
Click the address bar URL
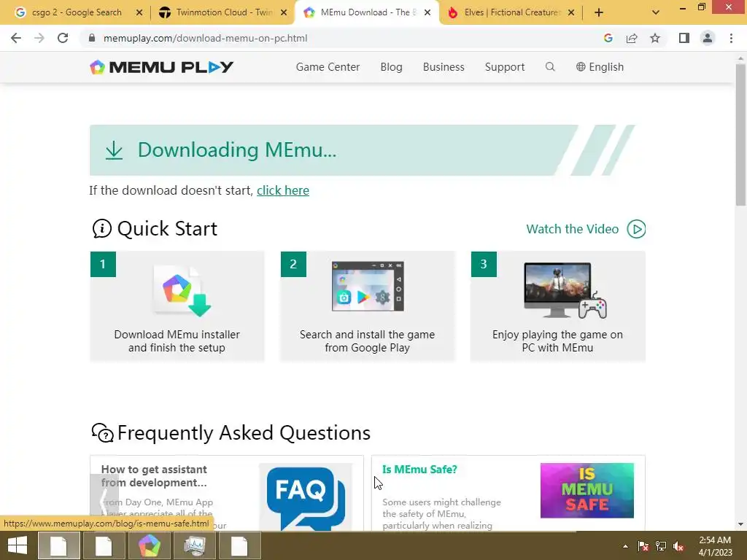[205, 38]
